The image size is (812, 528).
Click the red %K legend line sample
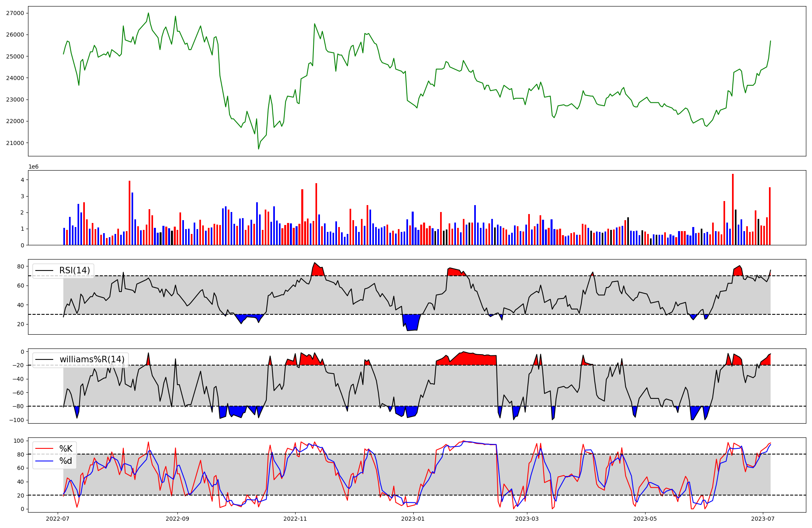pyautogui.click(x=45, y=449)
